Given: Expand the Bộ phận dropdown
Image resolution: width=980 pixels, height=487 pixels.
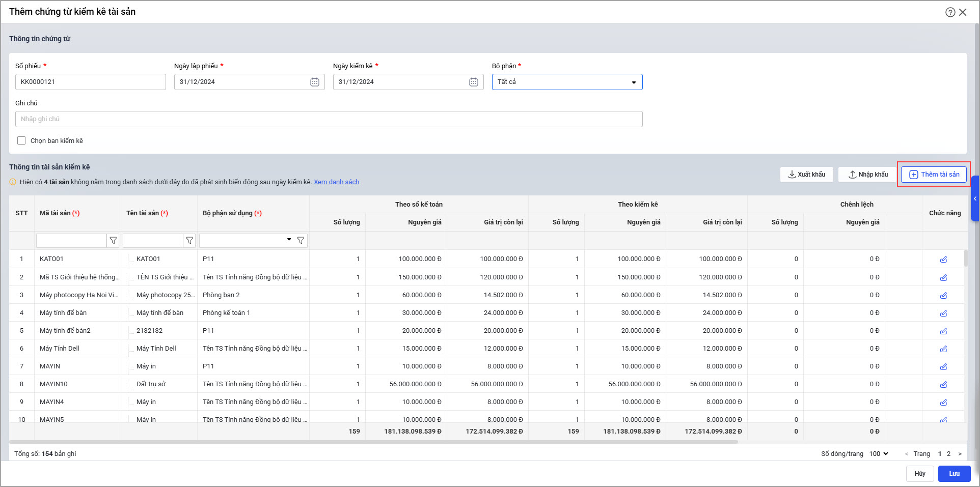Looking at the screenshot, I should coord(634,82).
